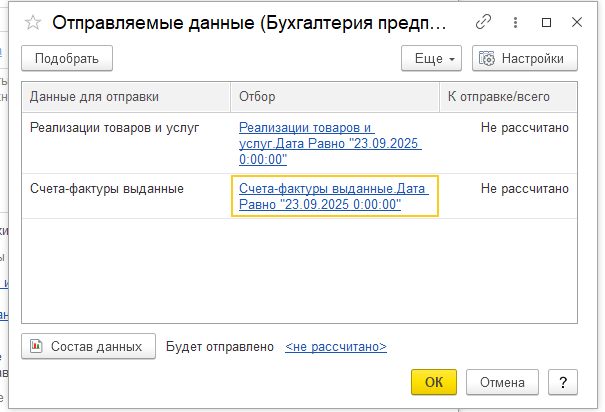
Task: Click the Состав данных report button
Action: click(x=88, y=346)
